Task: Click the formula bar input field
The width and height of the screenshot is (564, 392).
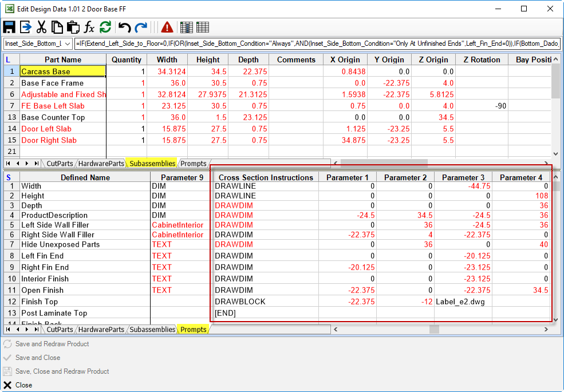Action: coord(317,43)
